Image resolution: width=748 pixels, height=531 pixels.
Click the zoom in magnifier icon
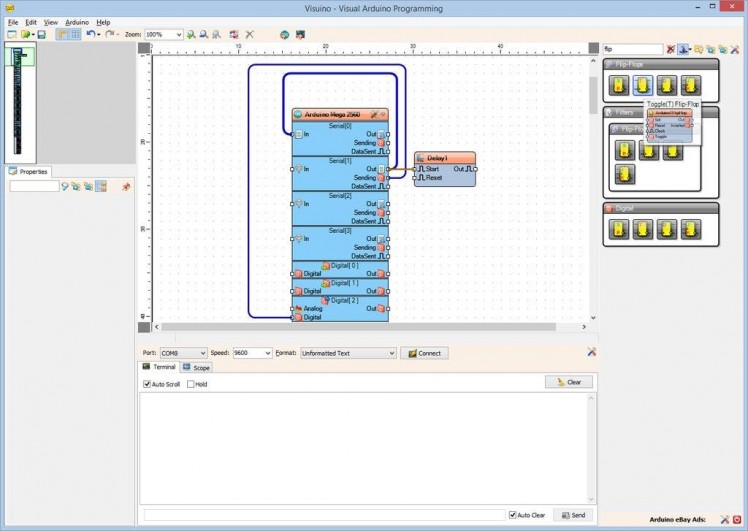click(x=191, y=34)
